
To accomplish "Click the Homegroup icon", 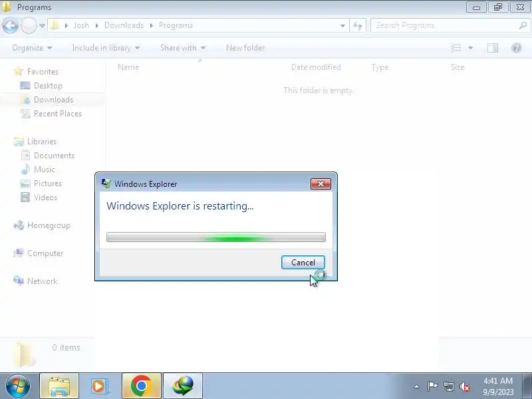I will 19,225.
